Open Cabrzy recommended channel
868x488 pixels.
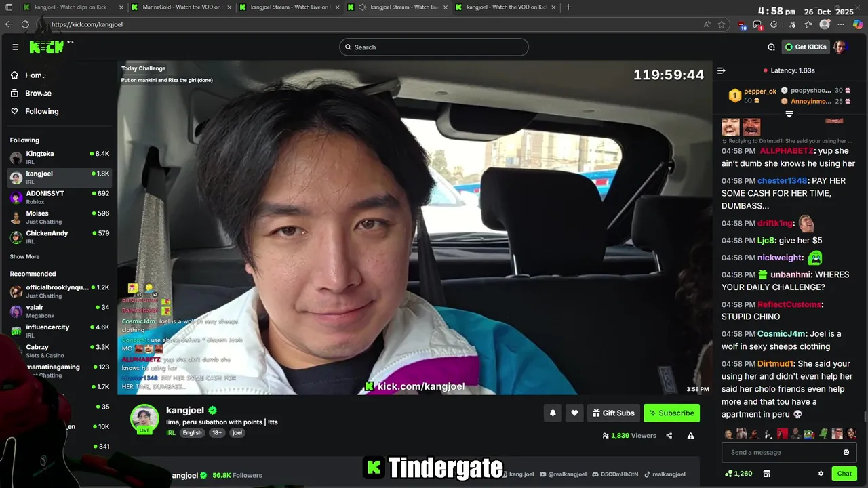pyautogui.click(x=60, y=350)
